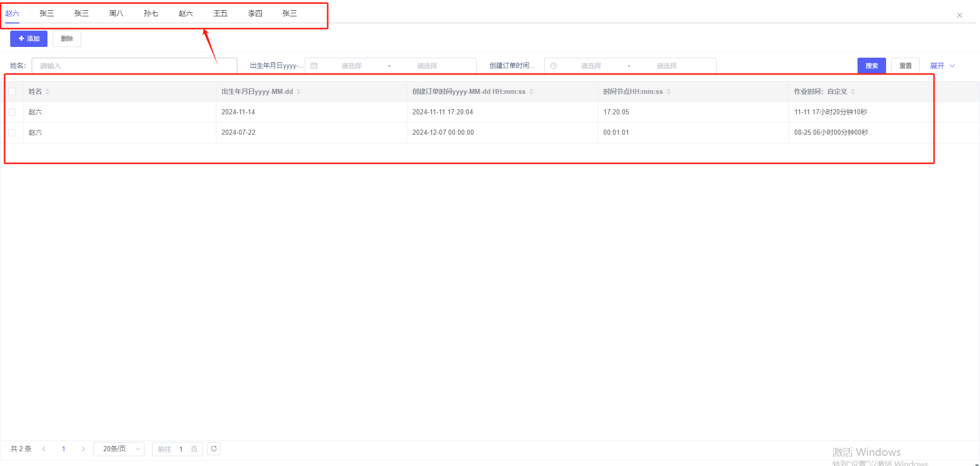Sort by 出生年月日 column sort arrows
The height and width of the screenshot is (466, 980).
tap(299, 92)
